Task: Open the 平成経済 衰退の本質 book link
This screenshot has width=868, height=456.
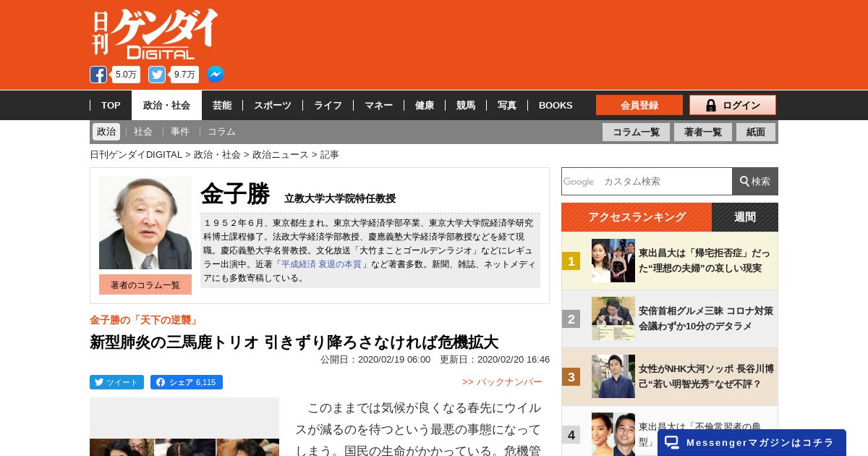Action: pos(320,264)
